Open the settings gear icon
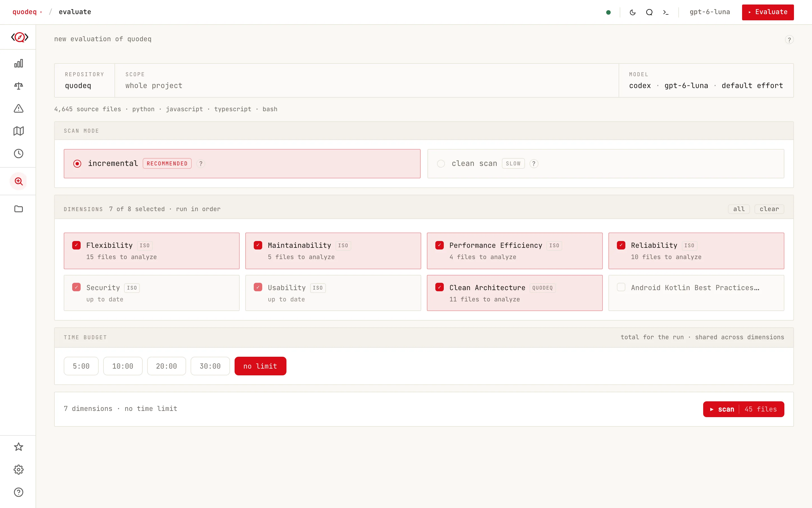The image size is (812, 508). 18,469
